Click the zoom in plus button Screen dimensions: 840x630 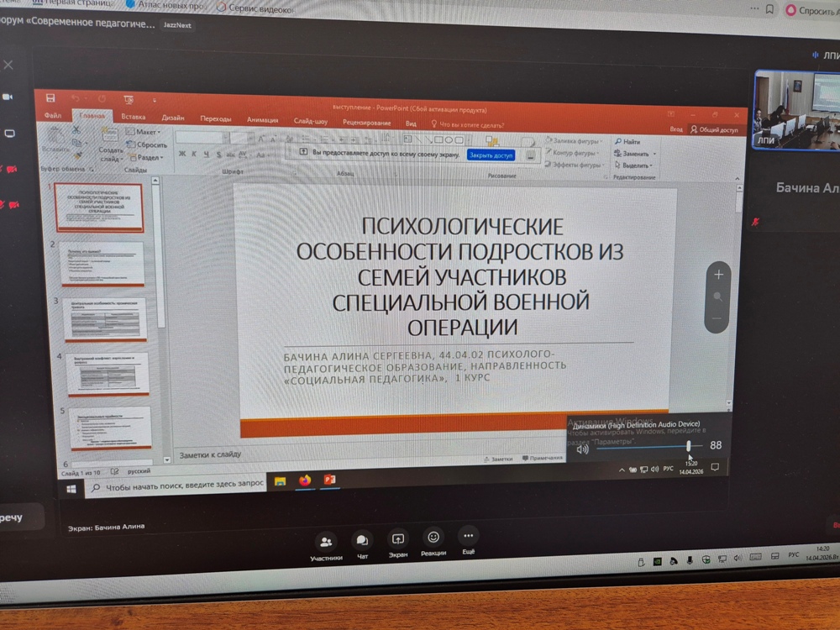click(717, 276)
